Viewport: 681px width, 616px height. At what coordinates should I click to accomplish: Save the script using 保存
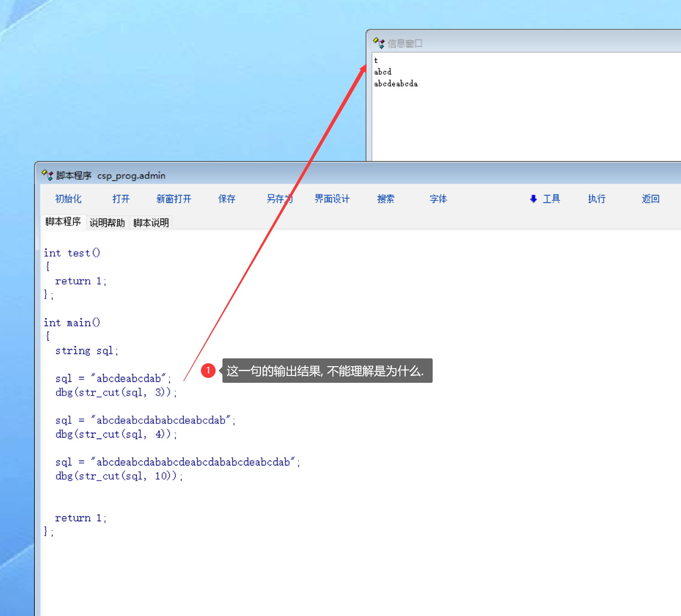227,199
